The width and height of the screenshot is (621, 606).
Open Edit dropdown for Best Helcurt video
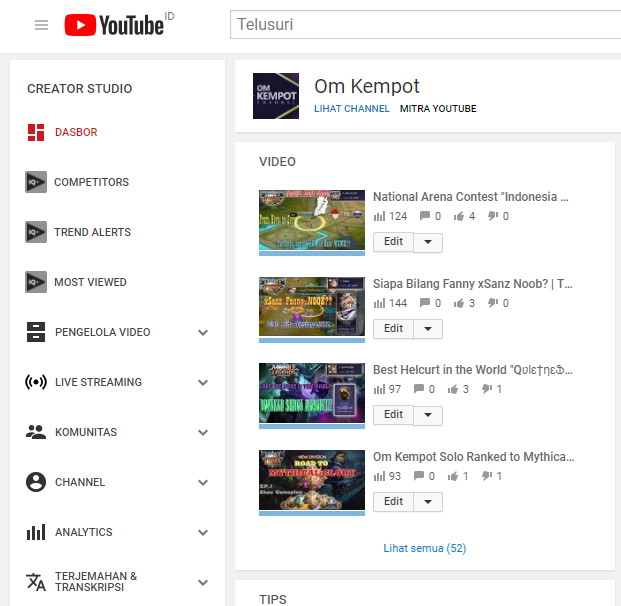click(428, 415)
